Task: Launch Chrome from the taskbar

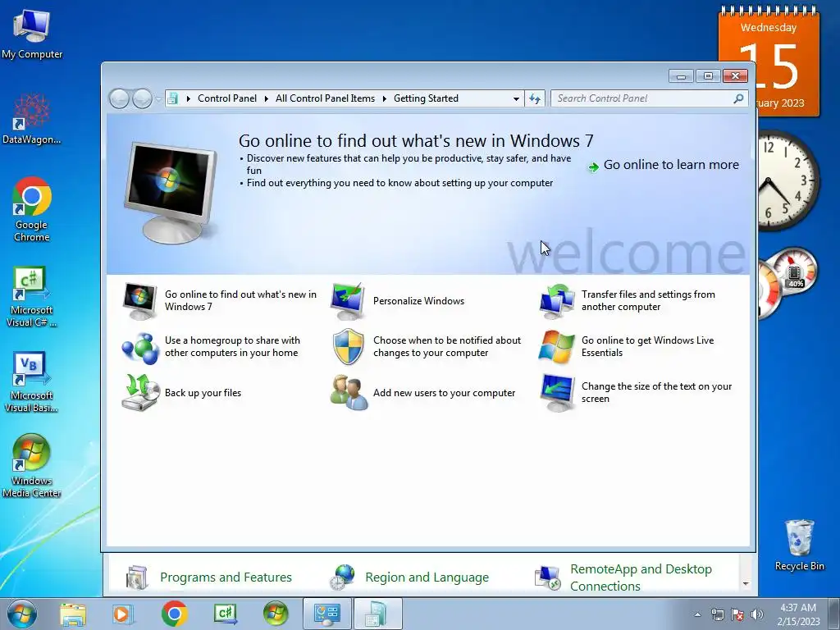Action: coord(174,614)
